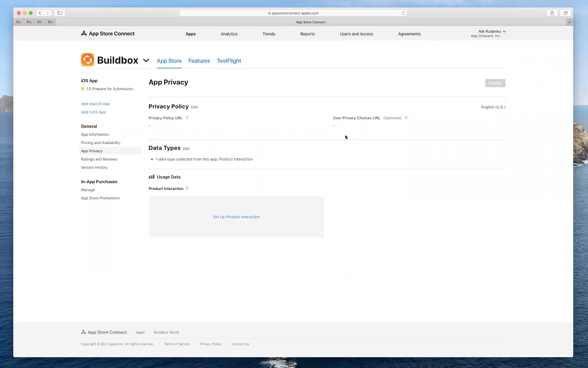
Task: Click Buildbox World in footer breadcrumb
Action: click(166, 332)
